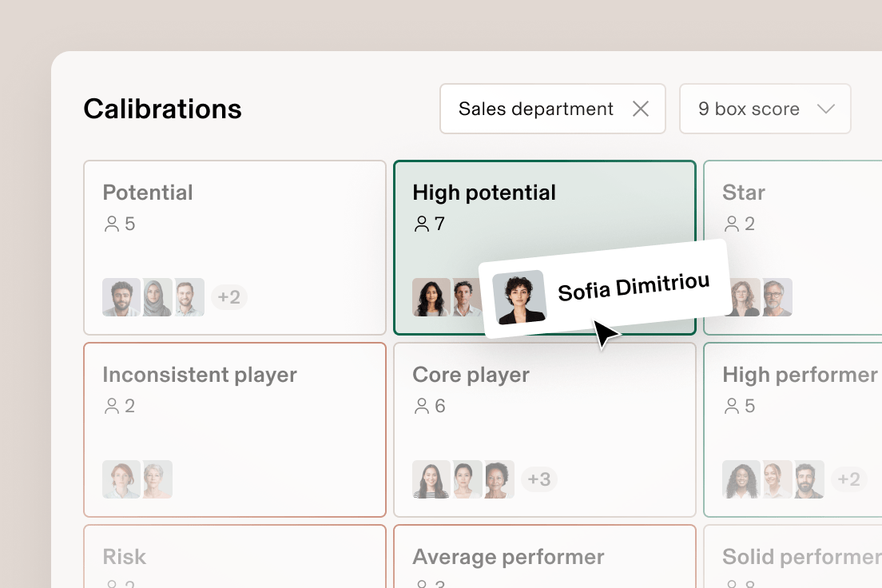The width and height of the screenshot is (882, 588).
Task: Click the people icon on Core player card
Action: coord(420,406)
